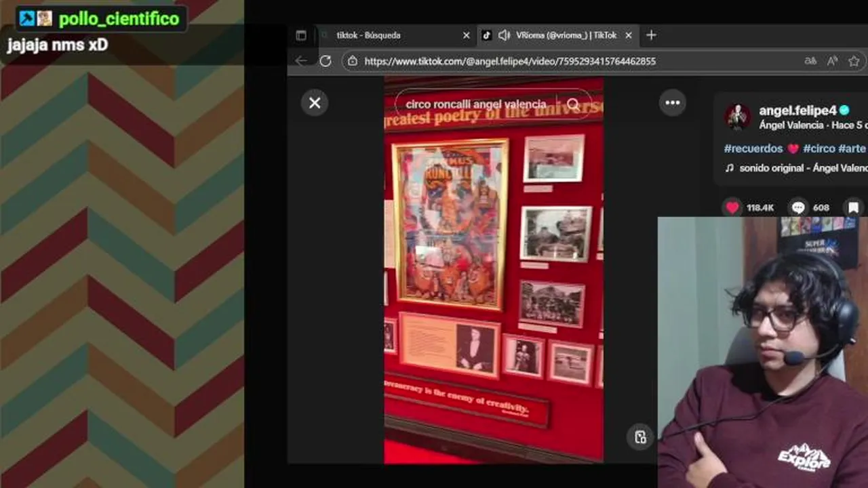Open the angel.felipe4 profile avatar
Viewport: 868px width, 488px height.
click(737, 117)
